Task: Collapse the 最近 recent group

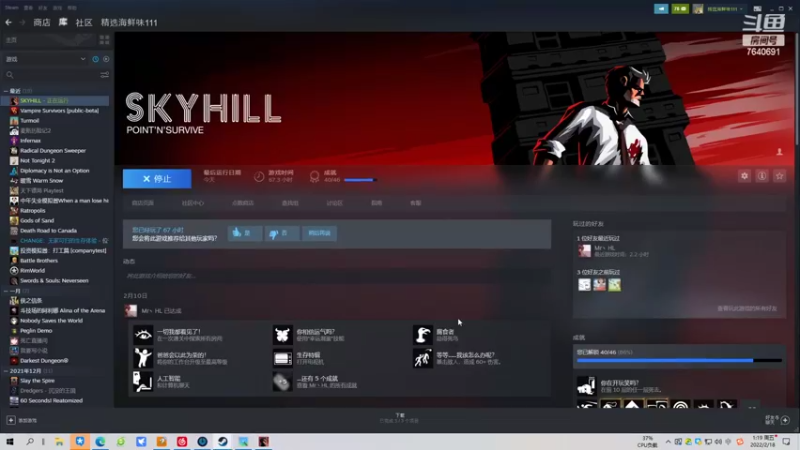Action: click(x=6, y=91)
